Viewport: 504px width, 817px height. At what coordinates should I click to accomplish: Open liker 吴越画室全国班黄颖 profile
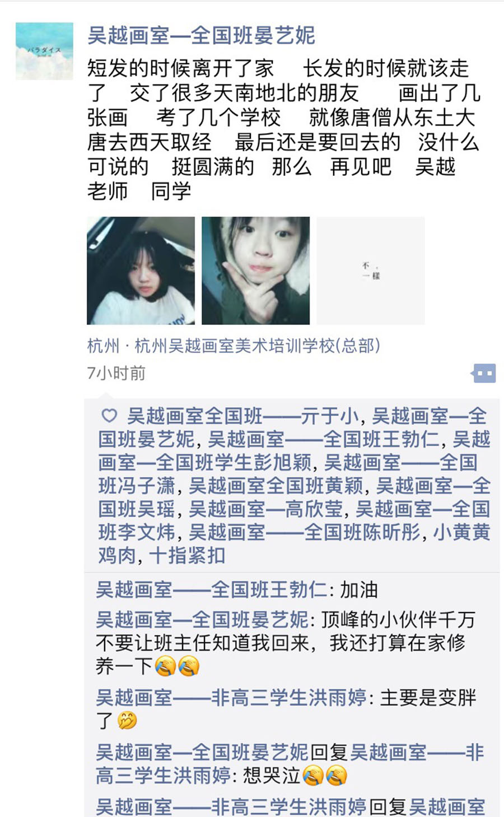pos(276,485)
